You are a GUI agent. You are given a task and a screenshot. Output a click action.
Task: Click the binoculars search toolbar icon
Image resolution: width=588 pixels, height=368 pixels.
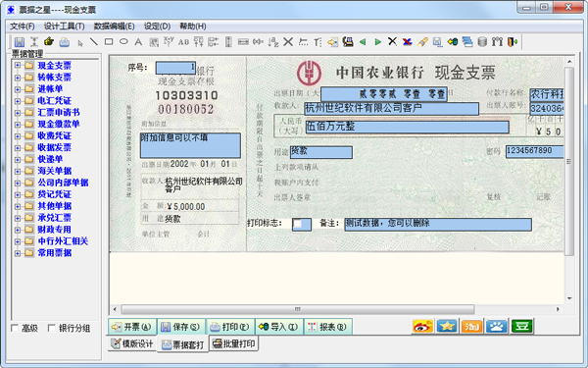[497, 41]
